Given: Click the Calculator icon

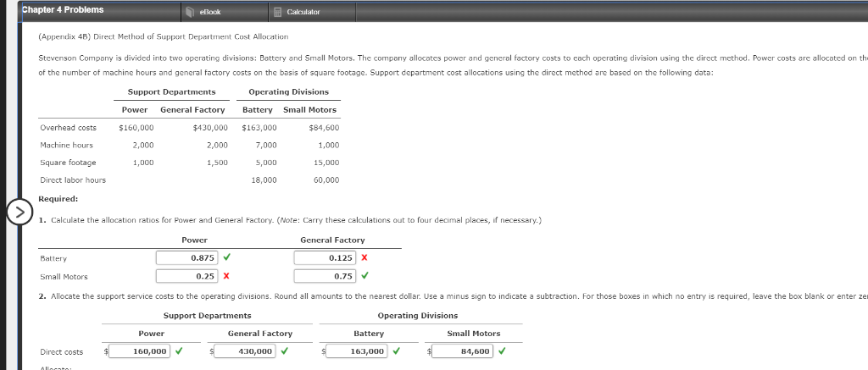Looking at the screenshot, I should (x=278, y=12).
